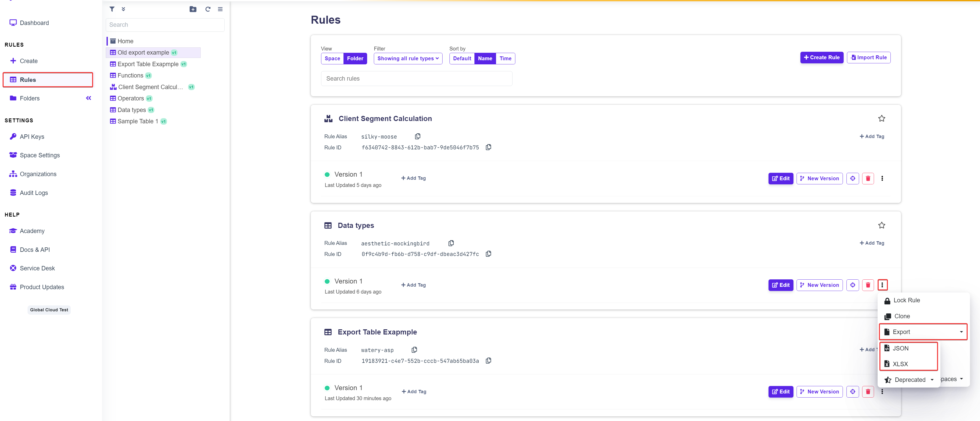The width and height of the screenshot is (980, 421).
Task: Collapse the Export submenu in context menu
Action: tap(923, 332)
